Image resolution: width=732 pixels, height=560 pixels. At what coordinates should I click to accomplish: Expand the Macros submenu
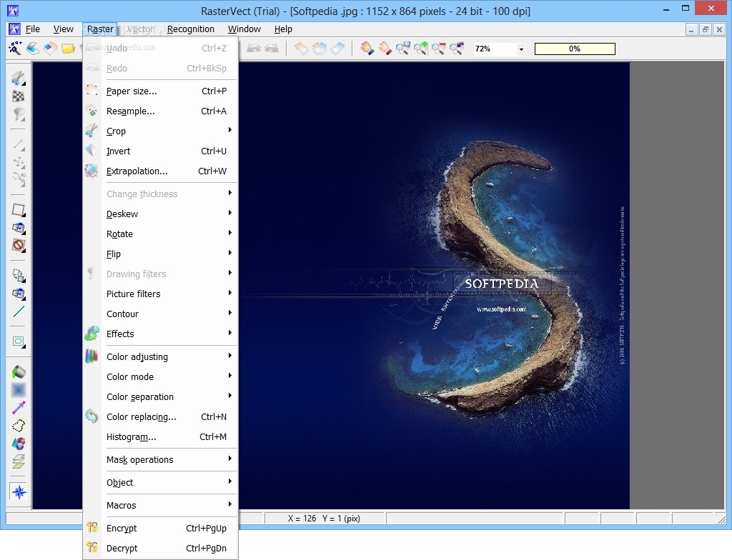[x=160, y=506]
